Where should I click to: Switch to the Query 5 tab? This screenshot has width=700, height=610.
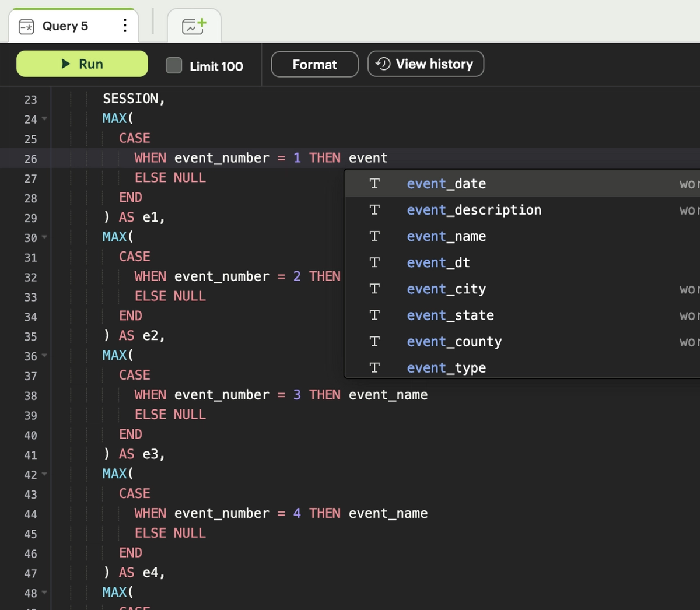tap(64, 26)
